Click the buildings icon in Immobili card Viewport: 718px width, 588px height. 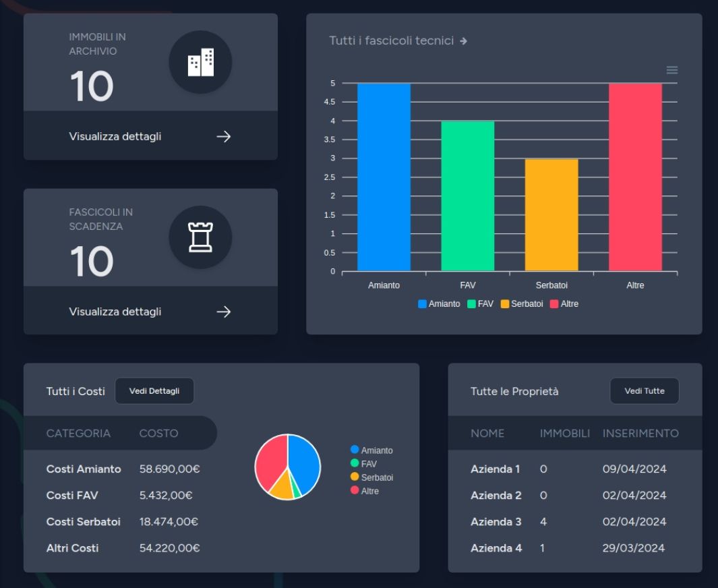click(x=200, y=63)
